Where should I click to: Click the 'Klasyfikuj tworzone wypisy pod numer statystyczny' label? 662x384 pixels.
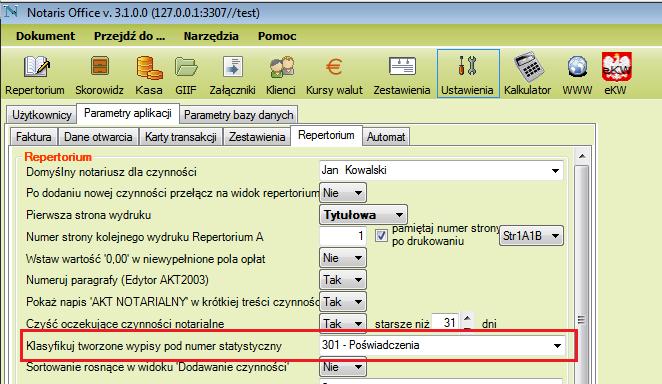click(x=154, y=346)
